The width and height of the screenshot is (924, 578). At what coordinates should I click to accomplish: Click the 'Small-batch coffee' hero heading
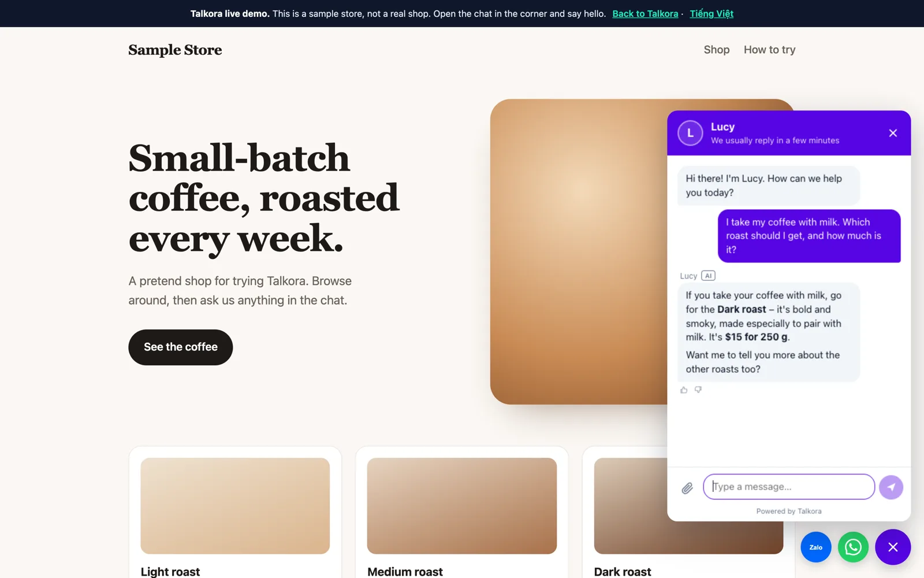264,198
